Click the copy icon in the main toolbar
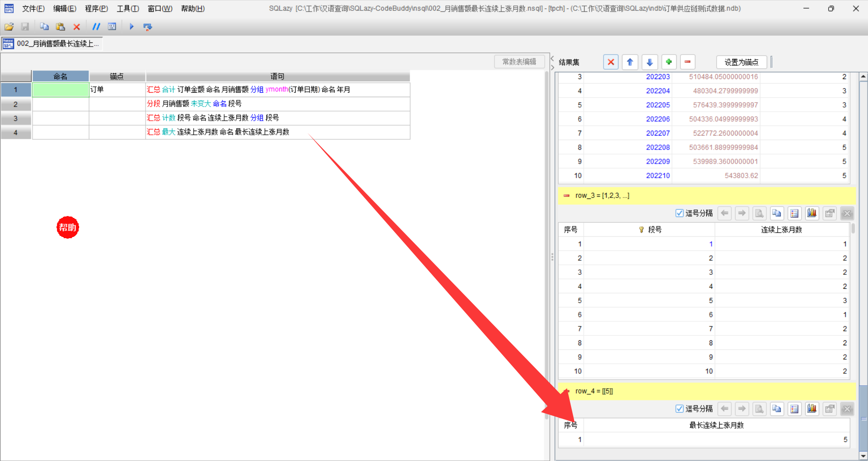 coord(44,27)
